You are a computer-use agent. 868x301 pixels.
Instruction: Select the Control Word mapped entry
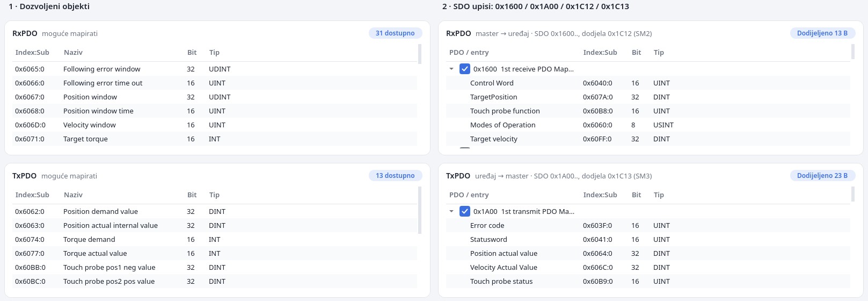pyautogui.click(x=648, y=83)
